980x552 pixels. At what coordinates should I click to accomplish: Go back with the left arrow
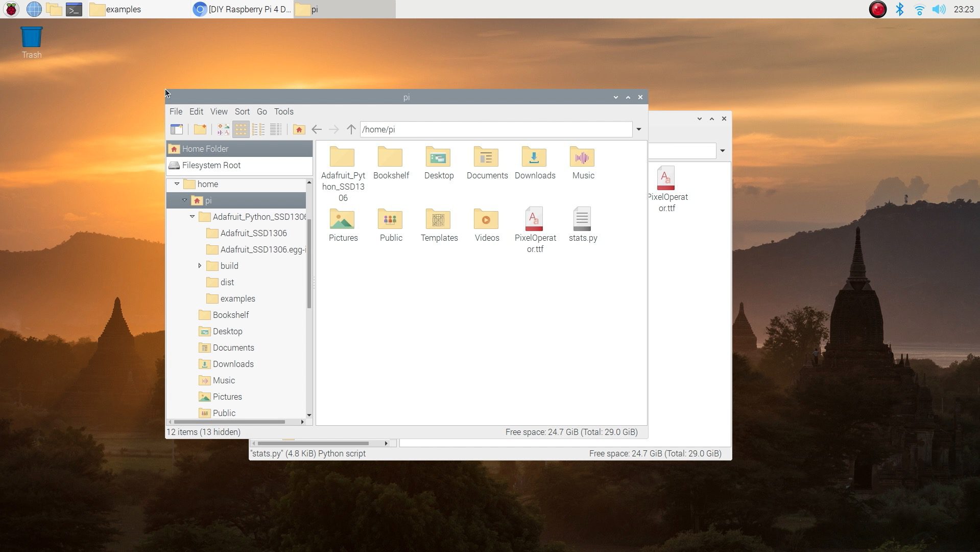pos(317,129)
